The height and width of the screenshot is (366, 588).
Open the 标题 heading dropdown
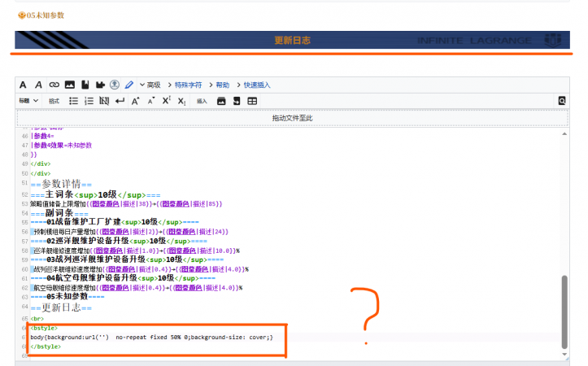click(28, 101)
